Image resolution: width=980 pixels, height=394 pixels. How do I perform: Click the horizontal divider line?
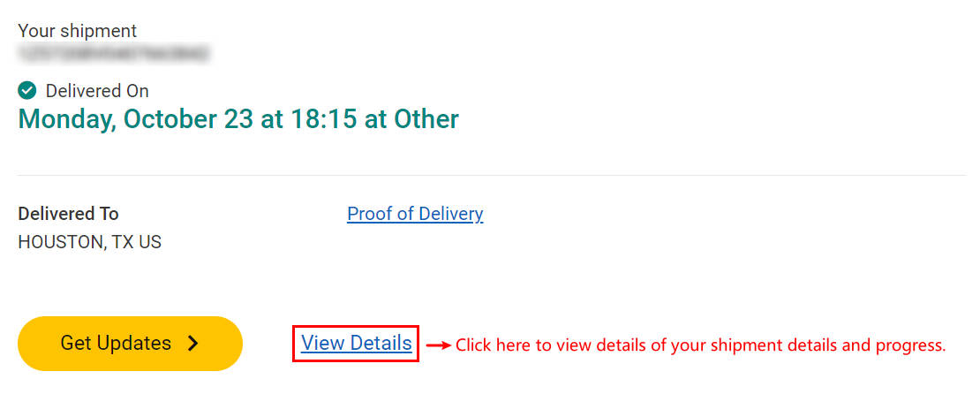tap(492, 175)
